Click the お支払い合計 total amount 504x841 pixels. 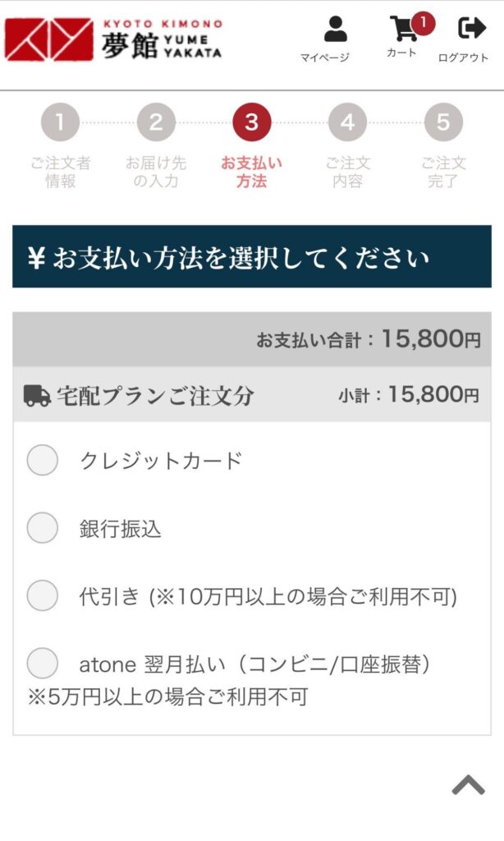point(430,339)
